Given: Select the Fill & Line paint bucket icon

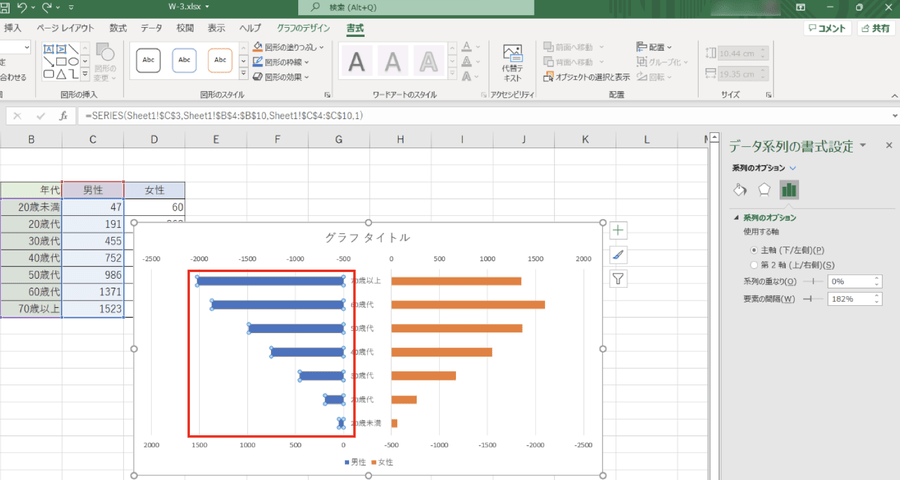Looking at the screenshot, I should click(741, 189).
